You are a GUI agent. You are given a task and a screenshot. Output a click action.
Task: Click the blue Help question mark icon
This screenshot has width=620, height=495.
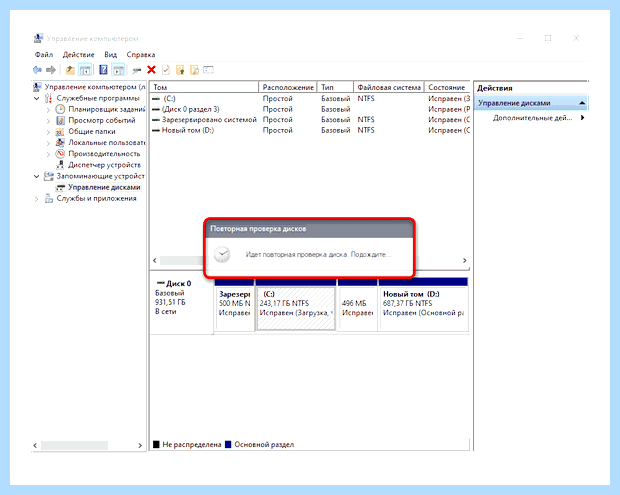tap(103, 70)
